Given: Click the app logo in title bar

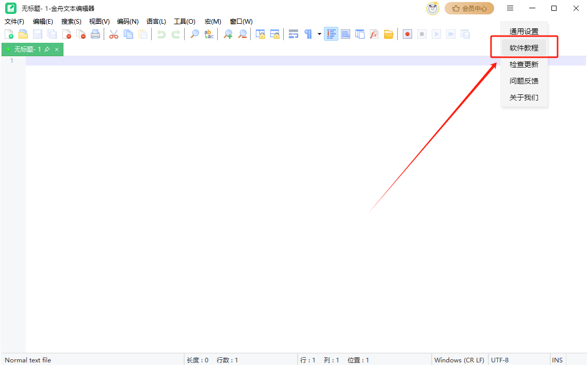Looking at the screenshot, I should 11,8.
